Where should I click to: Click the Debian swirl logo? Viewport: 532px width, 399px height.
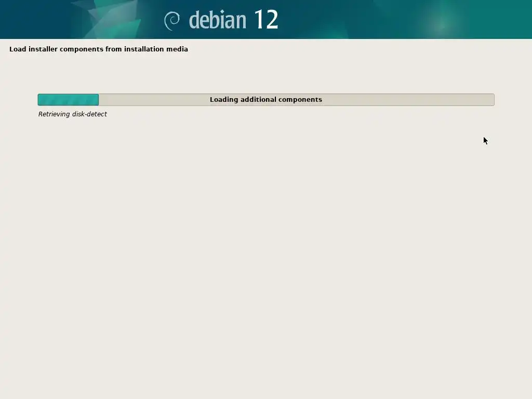[x=172, y=21]
